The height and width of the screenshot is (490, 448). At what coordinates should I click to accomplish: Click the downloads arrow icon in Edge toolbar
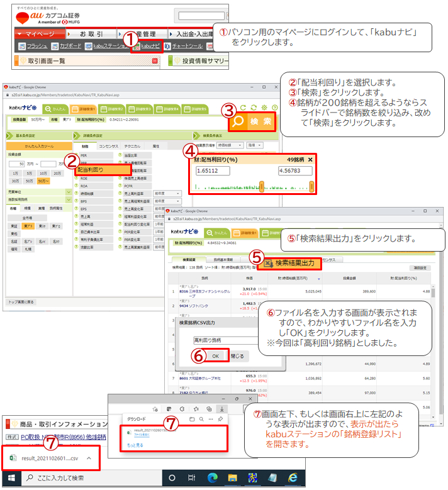pos(221,409)
